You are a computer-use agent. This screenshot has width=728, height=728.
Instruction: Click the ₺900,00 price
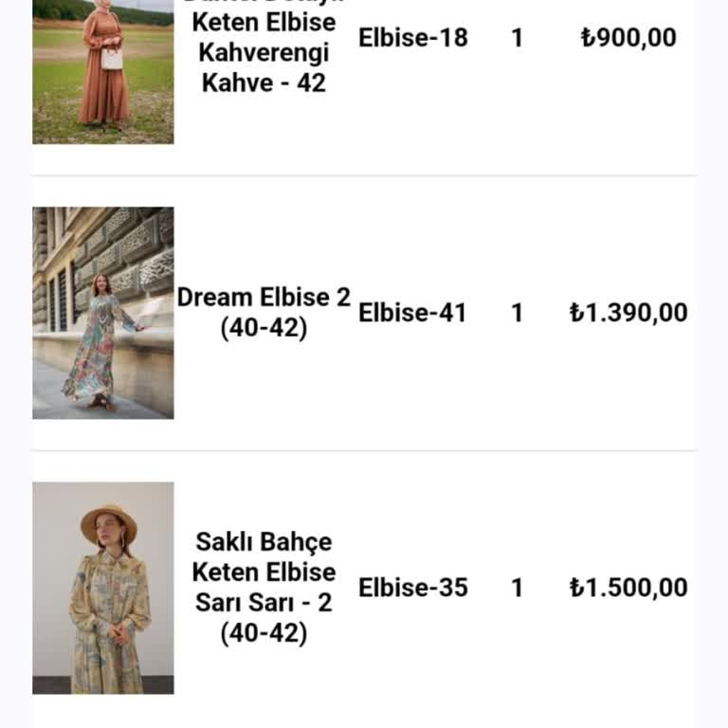[628, 38]
